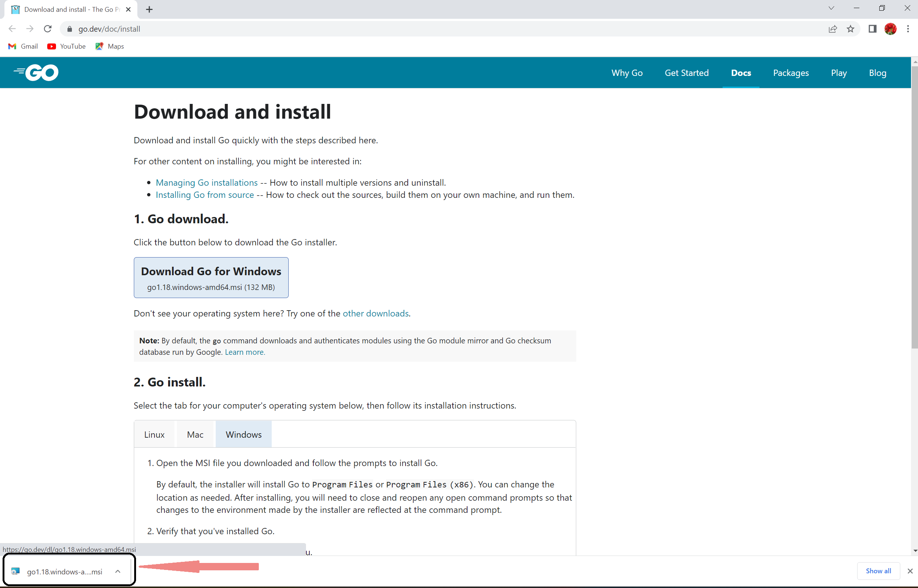
Task: Open the Why Go menu
Action: tap(627, 73)
